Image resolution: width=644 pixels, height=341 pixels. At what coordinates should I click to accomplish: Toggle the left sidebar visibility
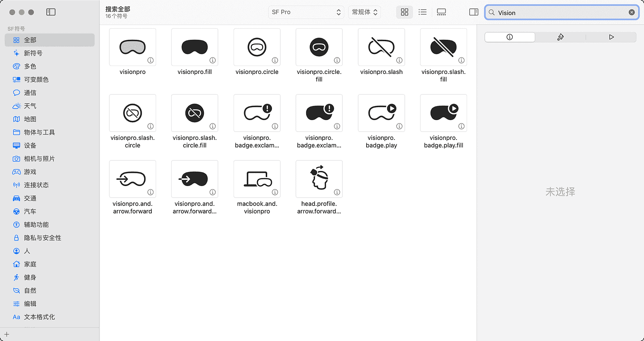pyautogui.click(x=51, y=12)
